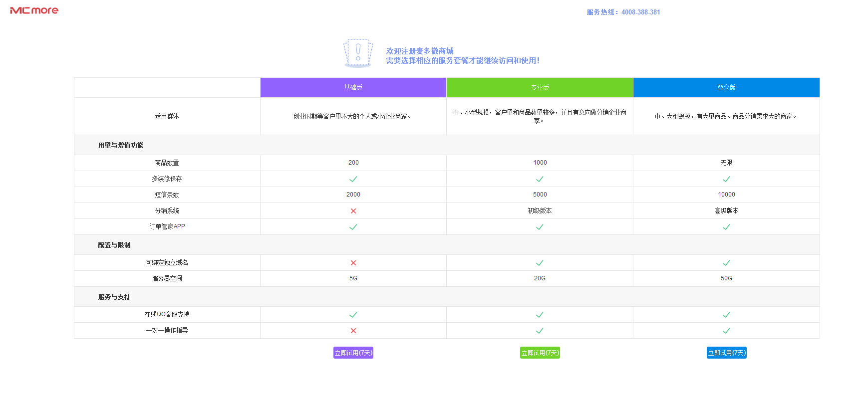Click 基础版 red cross for 一对一操作指导
The height and width of the screenshot is (407, 868).
click(x=353, y=331)
